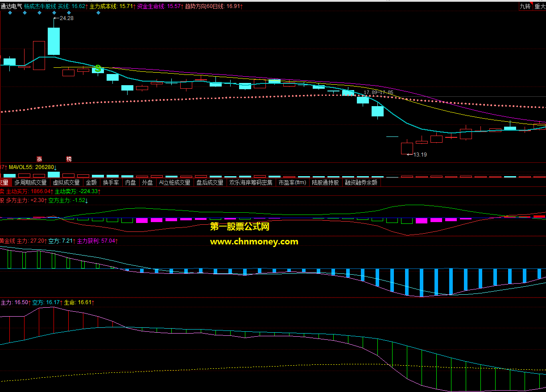Click the 空方 16.17 value
This screenshot has height=392, width=546.
(x=47, y=302)
